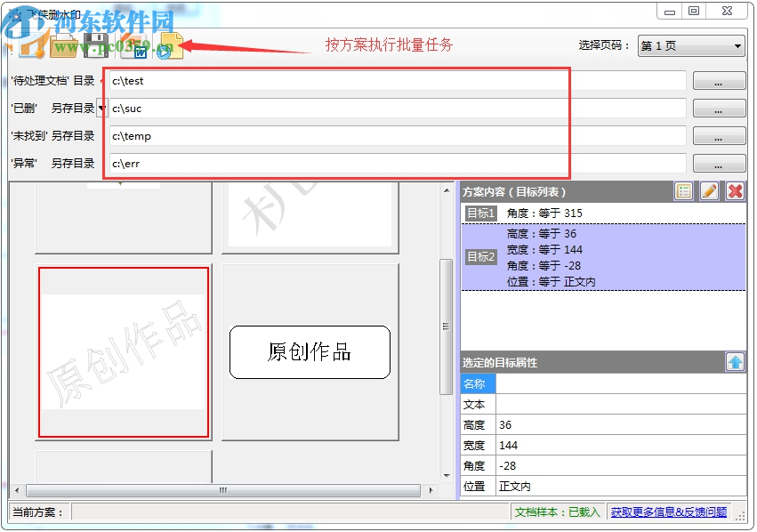Click the blue up-arrow icon in 选定的目标属性 header
The image size is (757, 532).
[735, 362]
